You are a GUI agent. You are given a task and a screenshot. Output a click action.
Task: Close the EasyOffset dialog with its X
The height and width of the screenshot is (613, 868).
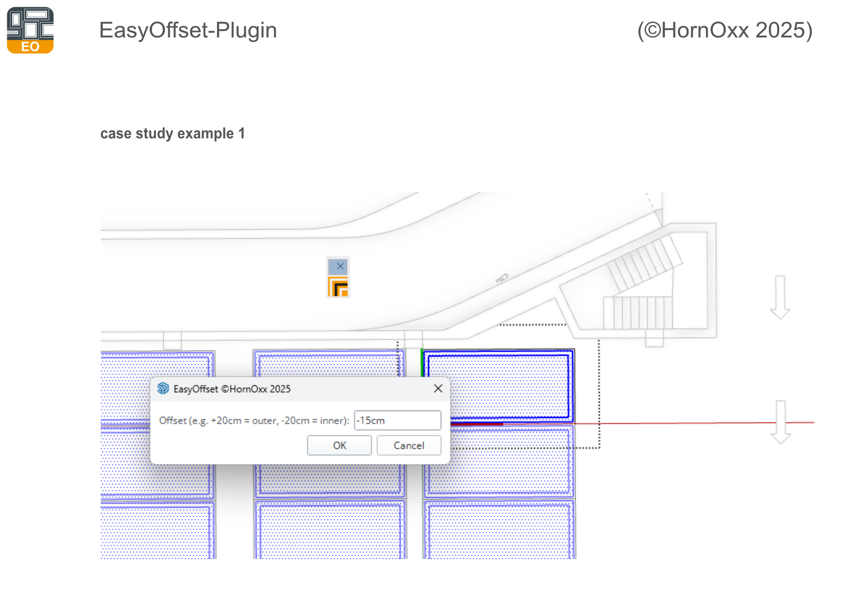pyautogui.click(x=438, y=388)
